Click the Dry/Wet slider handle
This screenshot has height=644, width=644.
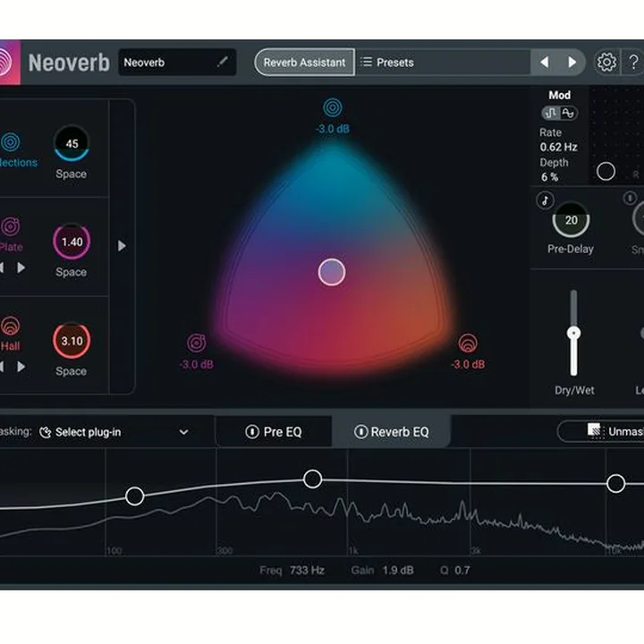[x=573, y=333]
